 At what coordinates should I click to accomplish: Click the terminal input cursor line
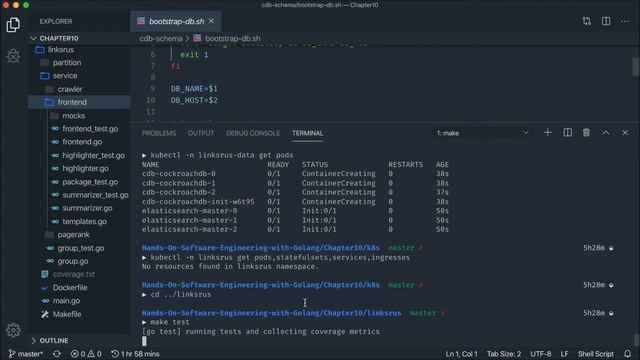144,341
